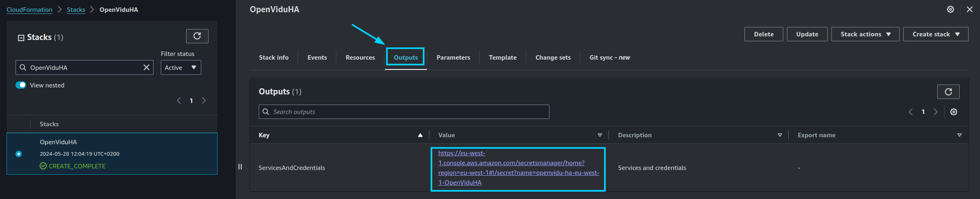Refresh the Outputs table

[x=948, y=92]
